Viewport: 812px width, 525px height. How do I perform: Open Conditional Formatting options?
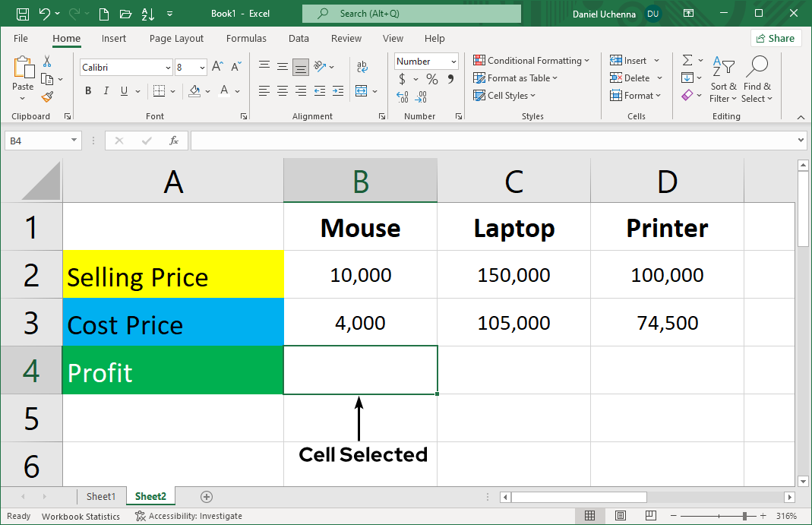(531, 60)
